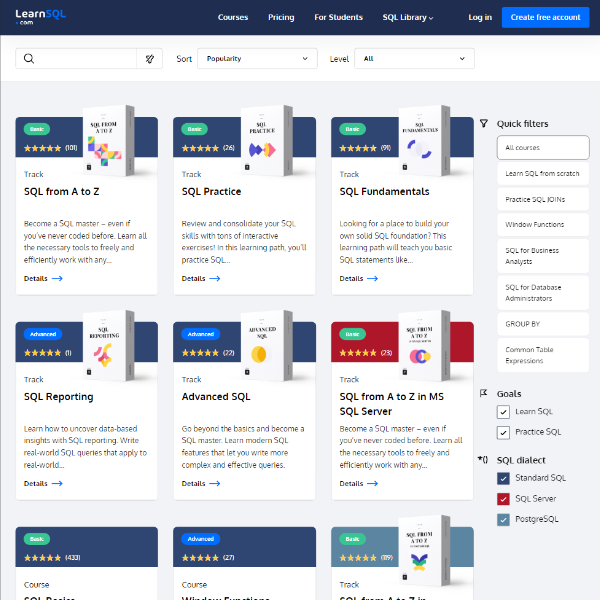This screenshot has width=600, height=600.
Task: Click the Quick filters funnel icon
Action: click(x=484, y=123)
